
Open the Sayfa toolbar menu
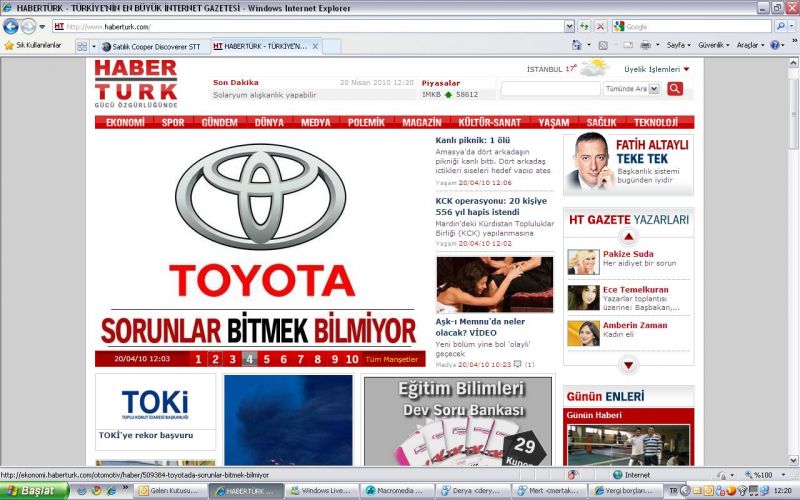click(678, 46)
